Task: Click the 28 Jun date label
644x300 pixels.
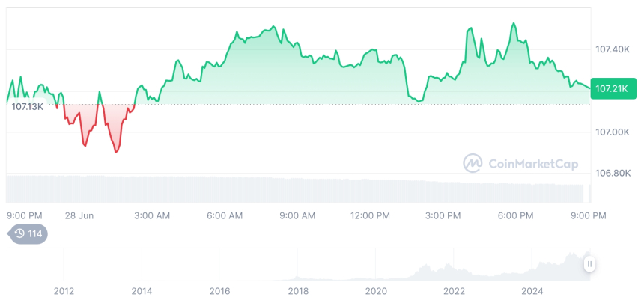Action: coord(79,215)
